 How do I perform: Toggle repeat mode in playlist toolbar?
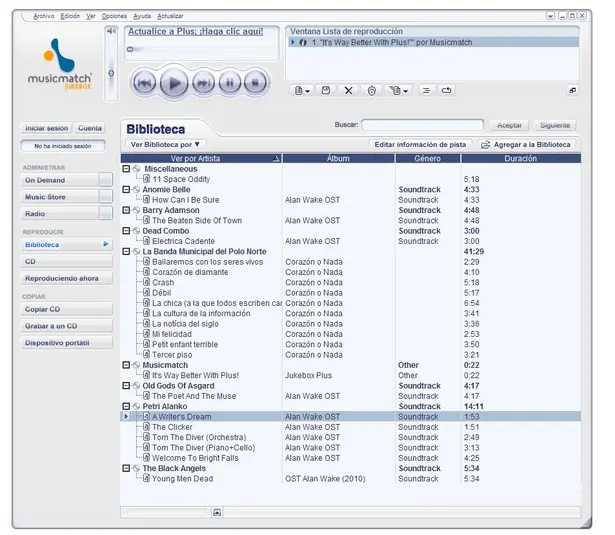pos(446,91)
